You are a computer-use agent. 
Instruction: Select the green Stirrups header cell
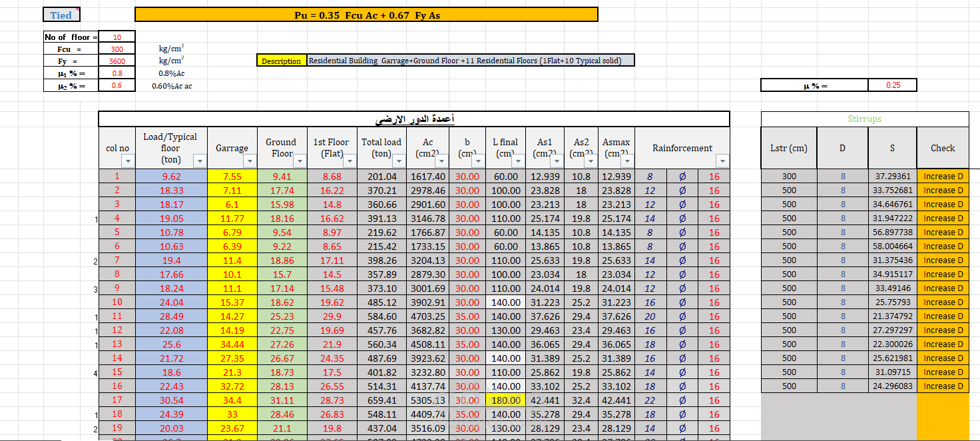[865, 119]
